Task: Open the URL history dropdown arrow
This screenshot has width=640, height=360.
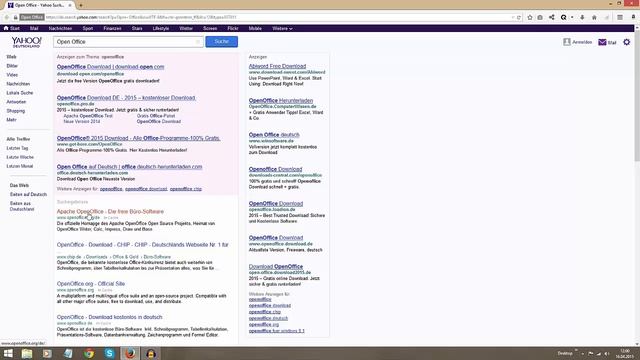Action: [x=513, y=18]
